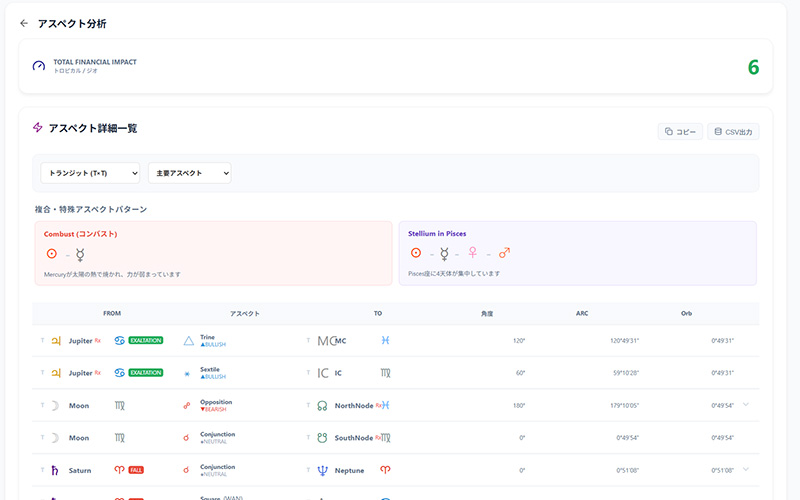Click the Venus symbol in the Stellium card
The height and width of the screenshot is (500, 800).
pos(472,254)
